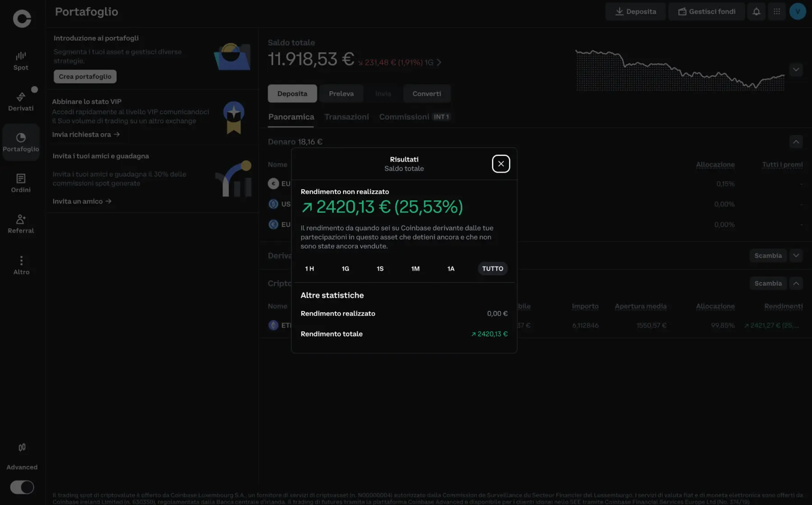Switch to the Panoramica tab
This screenshot has height=505, width=812.
coord(291,117)
